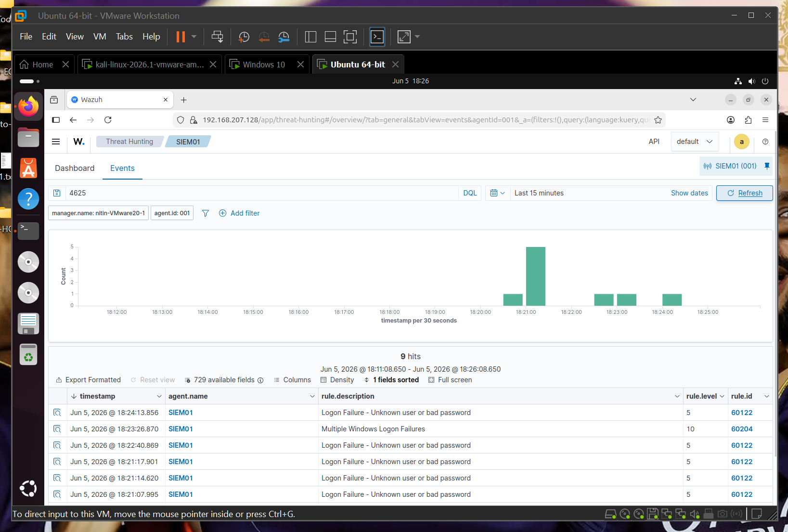788x532 pixels.
Task: Open date quick menu calendar dropdown
Action: tap(498, 193)
